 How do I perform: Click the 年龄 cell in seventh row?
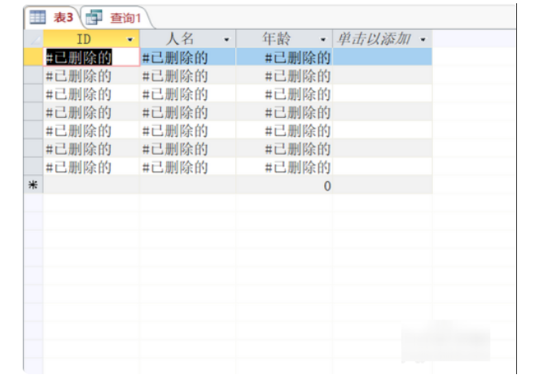click(284, 167)
